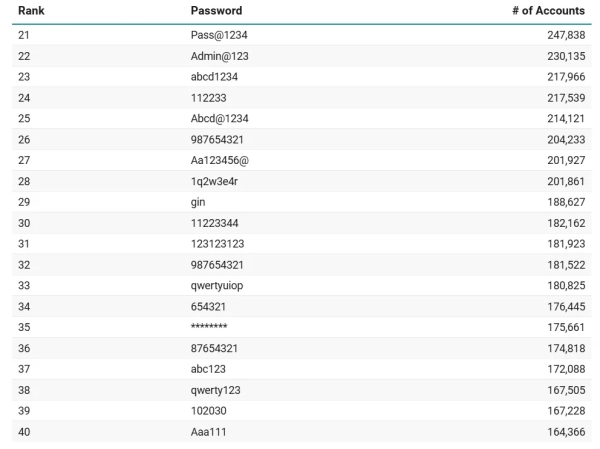Select the 1q2w3e4r password cell
Viewport: 600px width, 449px height.
click(x=214, y=182)
